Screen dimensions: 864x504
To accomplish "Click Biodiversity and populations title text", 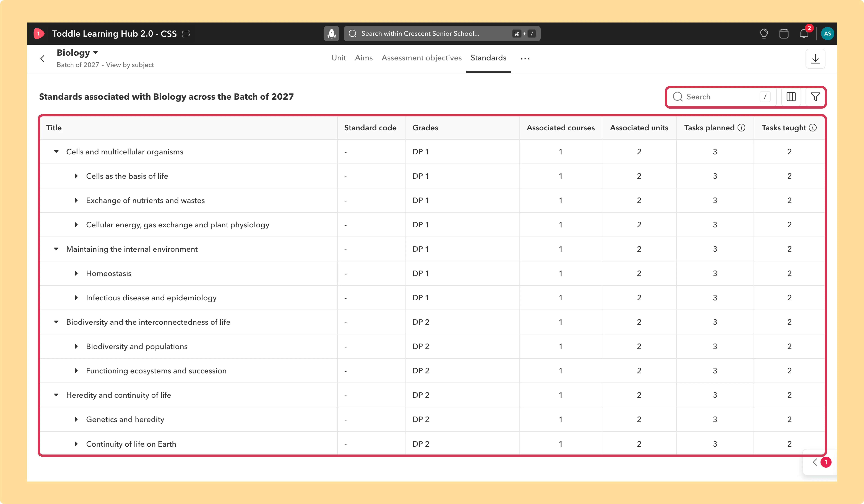I will [x=137, y=347].
